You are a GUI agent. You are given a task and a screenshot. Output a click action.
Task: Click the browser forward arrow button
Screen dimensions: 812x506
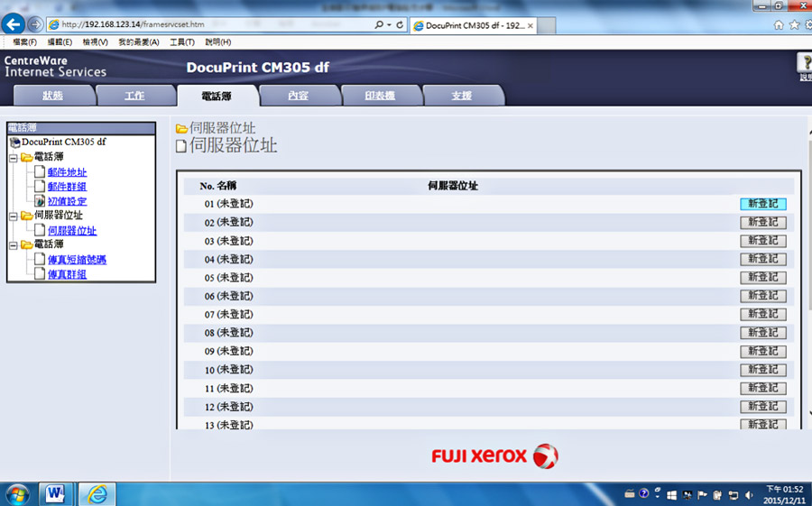point(35,24)
